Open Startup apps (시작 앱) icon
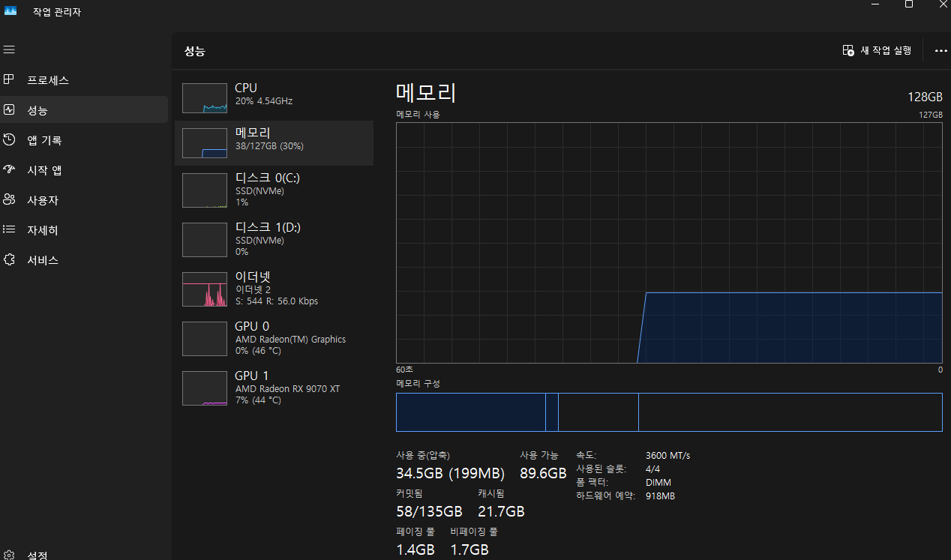Viewport: 951px width, 560px height. [x=9, y=169]
